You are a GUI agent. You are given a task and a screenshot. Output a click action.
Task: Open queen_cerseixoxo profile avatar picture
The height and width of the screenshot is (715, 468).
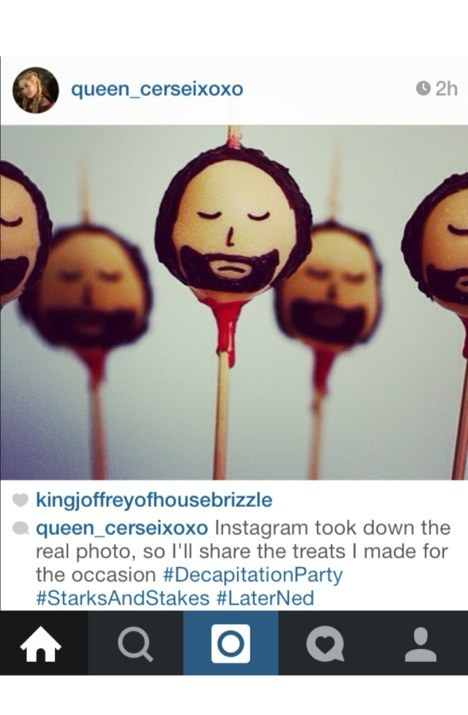click(35, 90)
